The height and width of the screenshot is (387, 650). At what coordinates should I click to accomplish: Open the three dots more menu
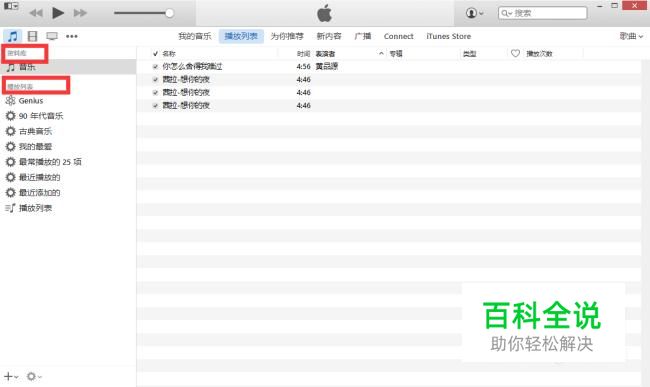(x=72, y=36)
